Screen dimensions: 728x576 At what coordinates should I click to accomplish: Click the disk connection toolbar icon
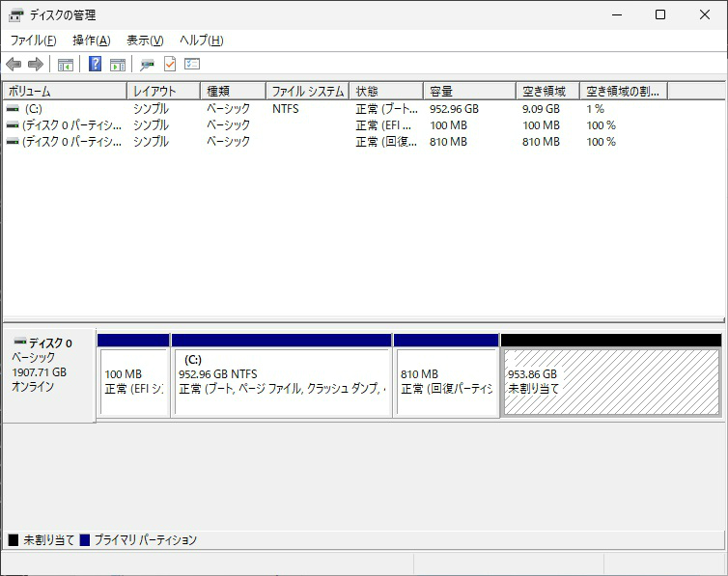click(x=147, y=65)
